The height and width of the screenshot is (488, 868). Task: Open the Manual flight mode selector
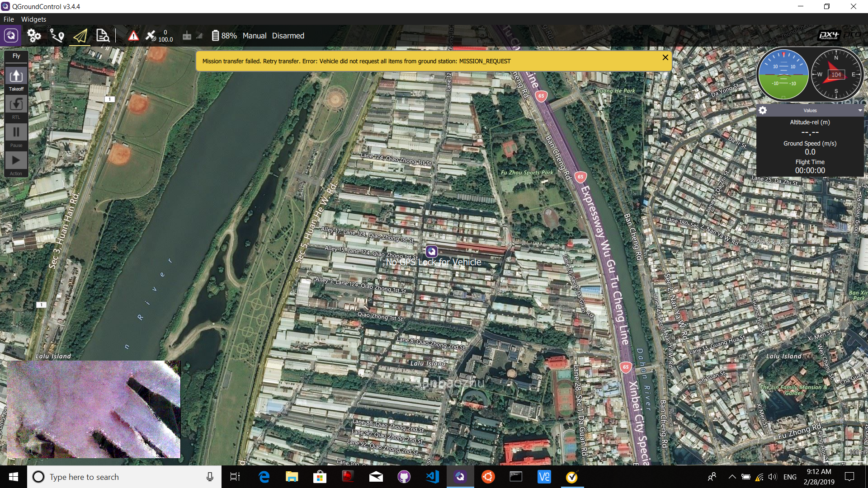pyautogui.click(x=255, y=36)
